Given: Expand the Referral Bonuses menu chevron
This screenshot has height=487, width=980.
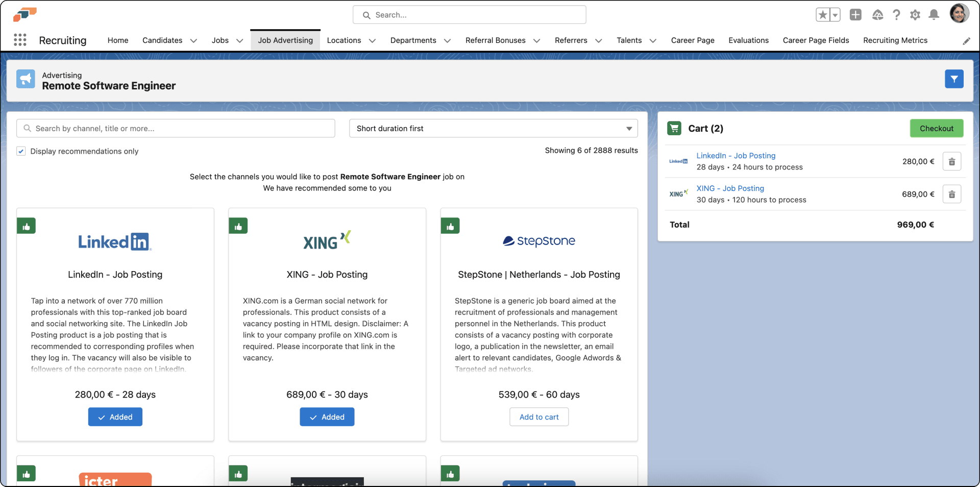Looking at the screenshot, I should 536,41.
